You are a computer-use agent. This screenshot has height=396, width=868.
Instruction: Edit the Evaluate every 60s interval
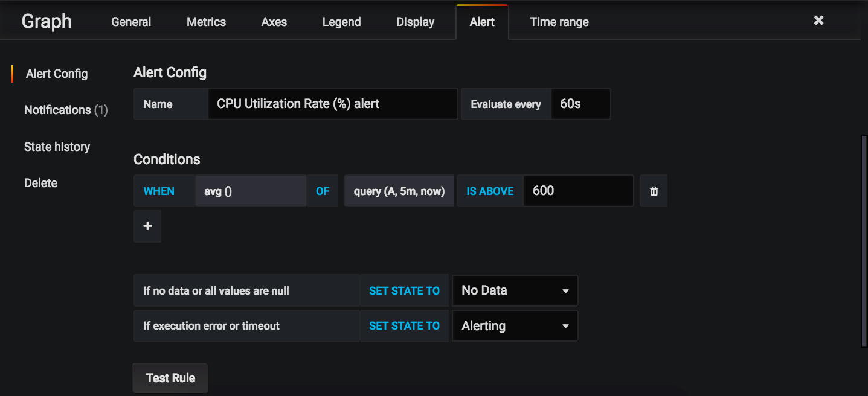click(x=580, y=103)
